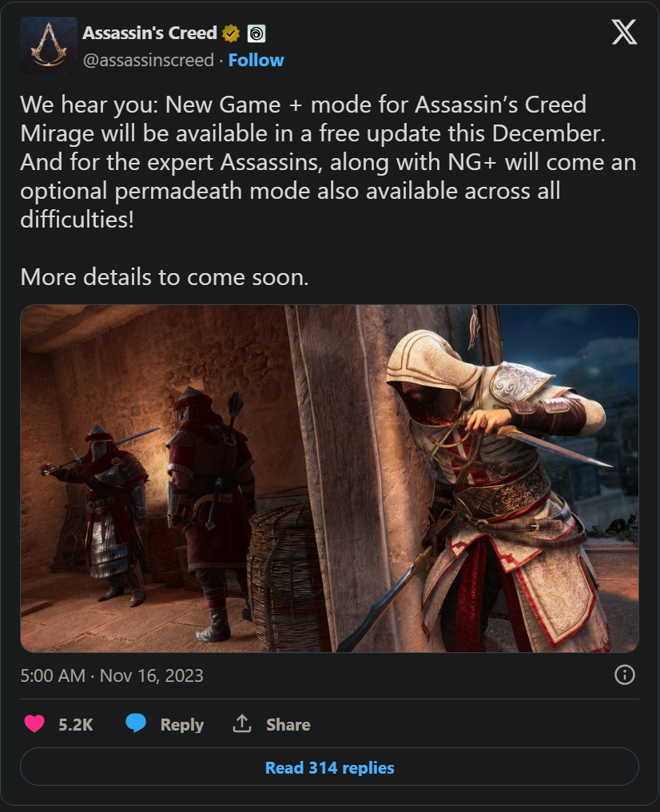The height and width of the screenshot is (812, 660).
Task: Click the New Game + announcement text
Action: (x=328, y=161)
